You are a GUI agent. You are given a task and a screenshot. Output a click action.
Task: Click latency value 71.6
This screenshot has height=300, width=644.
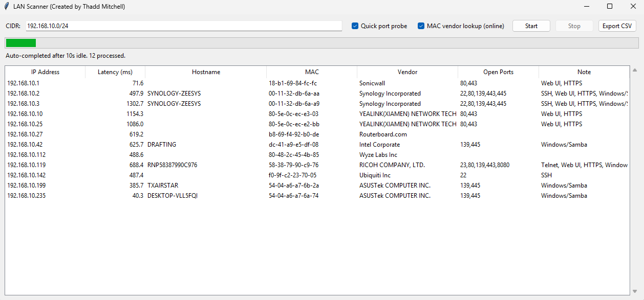coord(138,83)
